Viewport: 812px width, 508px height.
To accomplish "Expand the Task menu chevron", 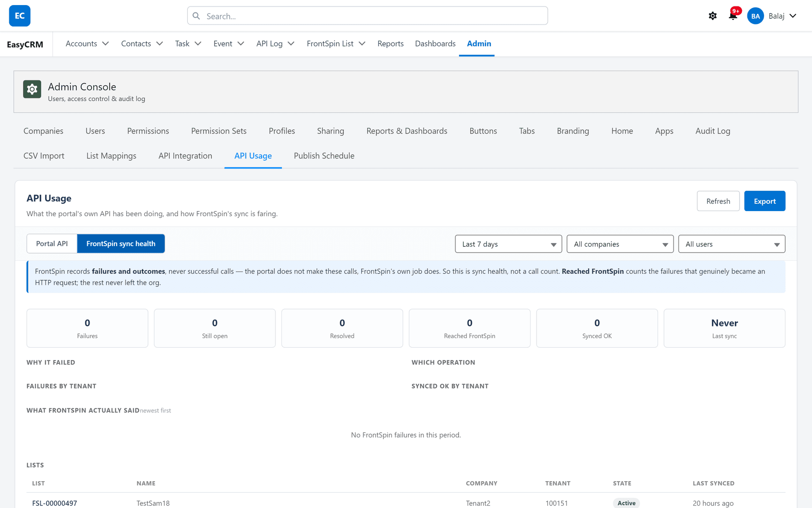I will (198, 43).
